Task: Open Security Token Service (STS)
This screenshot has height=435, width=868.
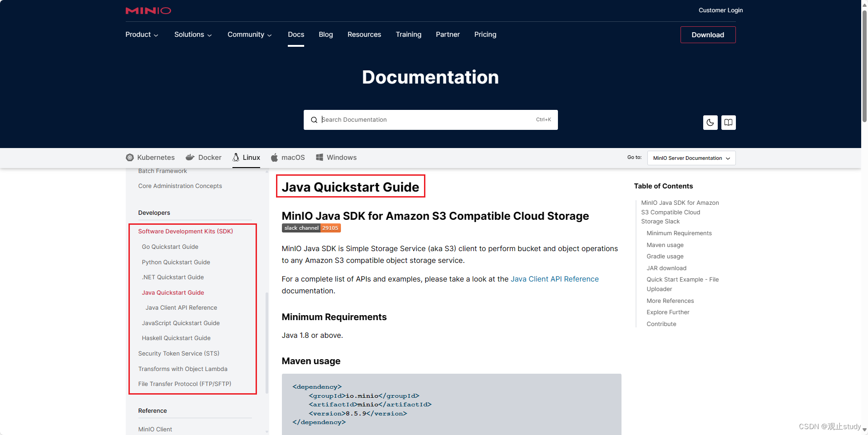Action: point(178,354)
